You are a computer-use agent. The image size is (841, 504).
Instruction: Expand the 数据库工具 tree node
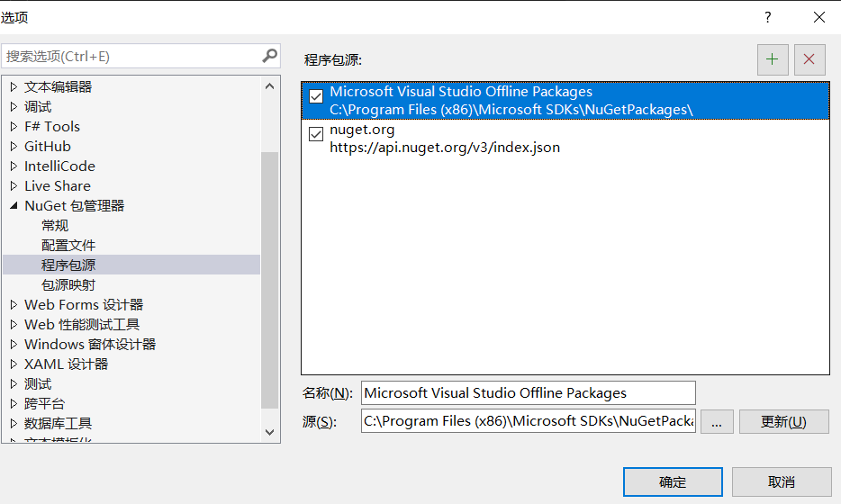(x=14, y=424)
